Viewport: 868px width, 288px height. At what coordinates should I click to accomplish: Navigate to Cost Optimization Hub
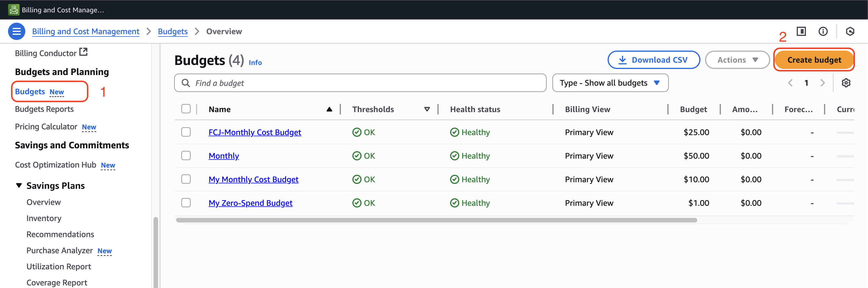(x=55, y=165)
